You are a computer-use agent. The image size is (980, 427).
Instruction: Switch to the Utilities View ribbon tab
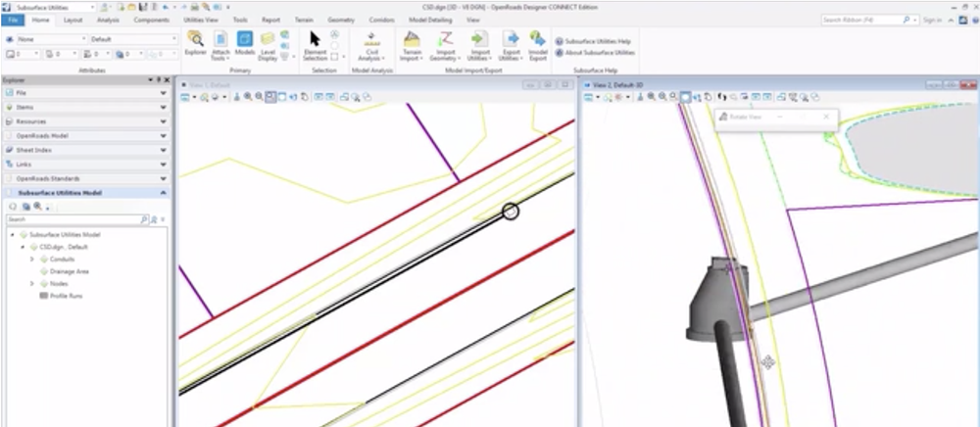201,20
